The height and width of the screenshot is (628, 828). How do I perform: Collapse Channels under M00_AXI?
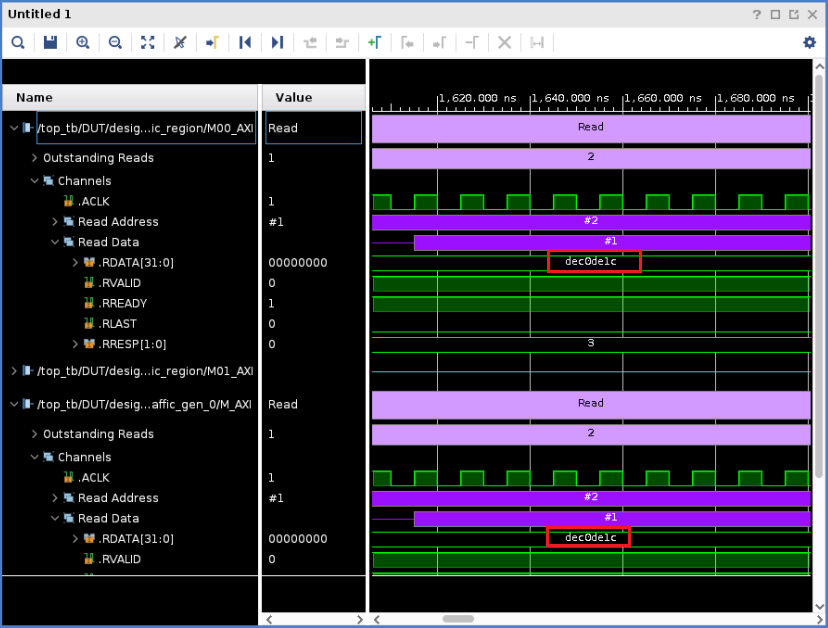[x=34, y=181]
